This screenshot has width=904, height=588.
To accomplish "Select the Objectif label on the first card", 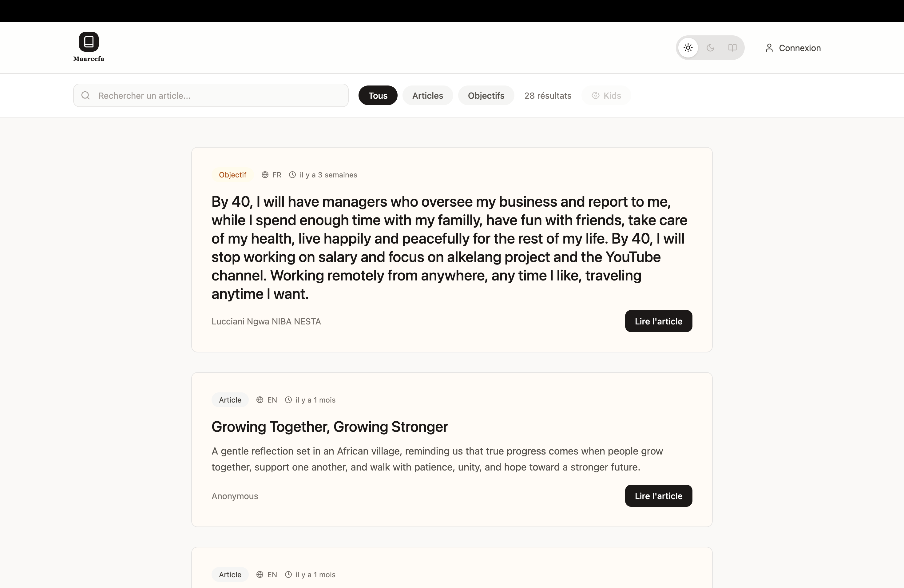I will 232,175.
